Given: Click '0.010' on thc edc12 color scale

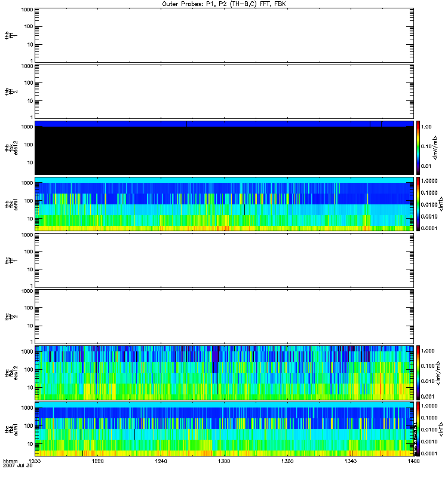Looking at the screenshot, I should coord(428,381).
